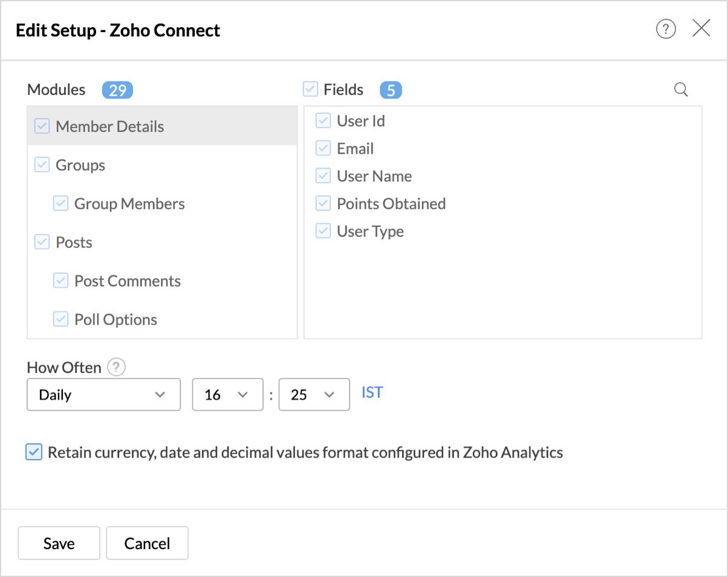Open the hour dropdown showing 16
This screenshot has width=728, height=577.
227,395
